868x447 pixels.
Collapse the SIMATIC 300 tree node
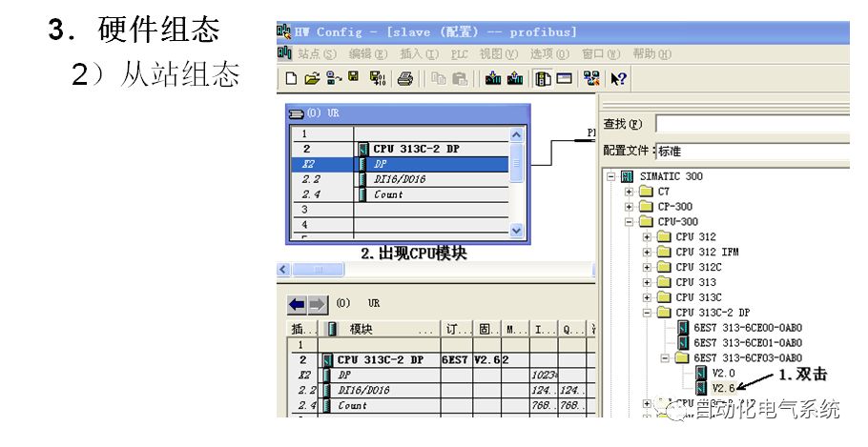[x=611, y=176]
